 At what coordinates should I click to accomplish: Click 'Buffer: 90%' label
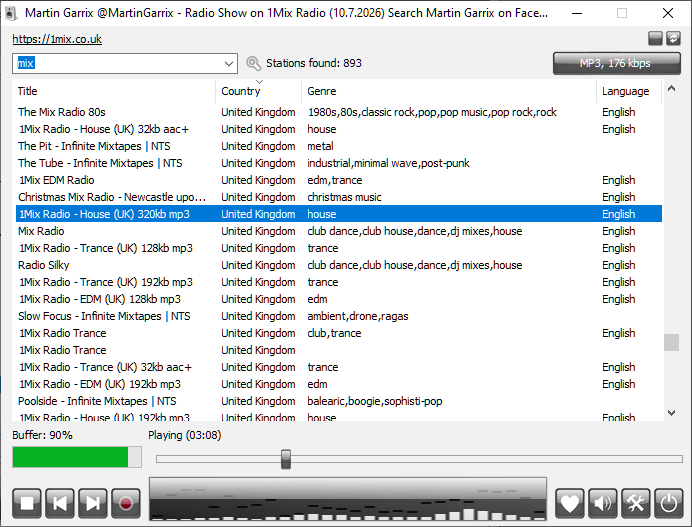pos(42,435)
